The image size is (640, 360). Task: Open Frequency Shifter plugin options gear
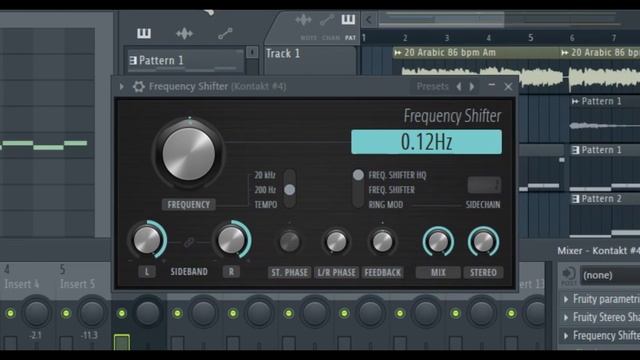[138, 87]
